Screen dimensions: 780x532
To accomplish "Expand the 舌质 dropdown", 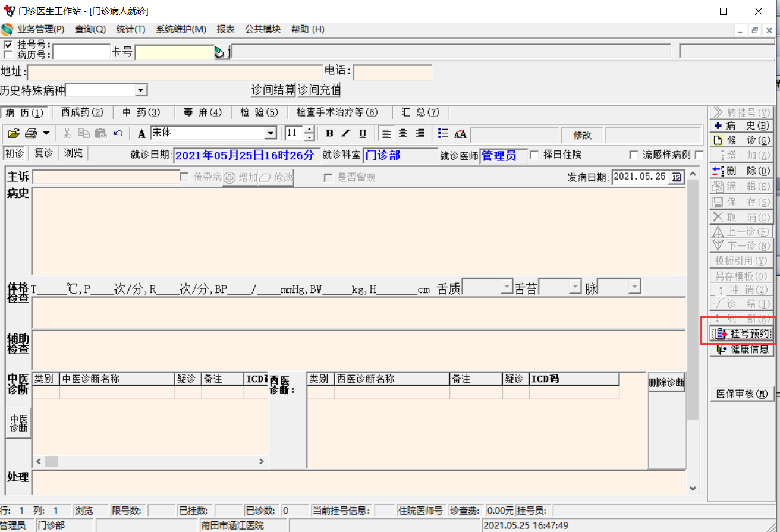I will [x=507, y=287].
